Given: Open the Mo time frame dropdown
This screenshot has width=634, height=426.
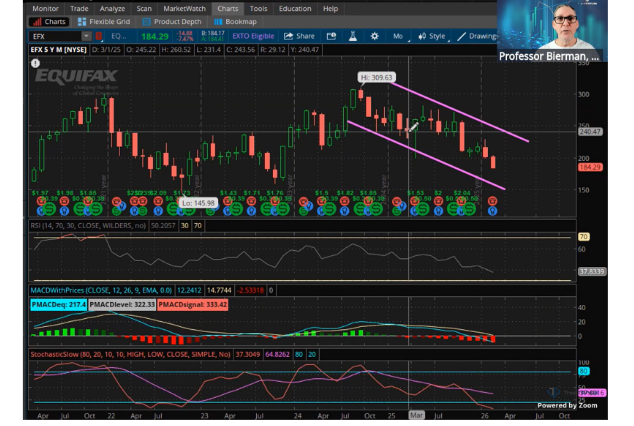Looking at the screenshot, I should (399, 36).
